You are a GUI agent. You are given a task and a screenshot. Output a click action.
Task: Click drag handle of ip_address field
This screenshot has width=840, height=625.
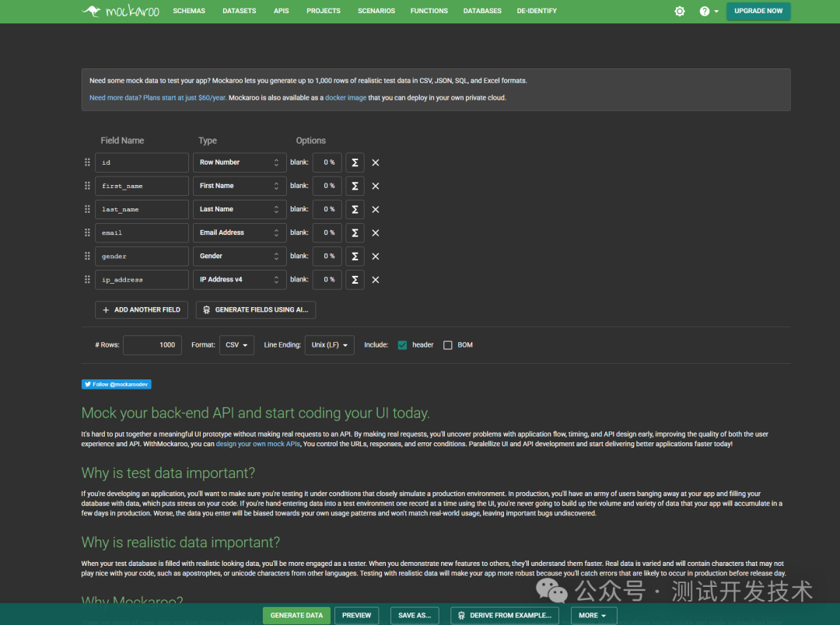click(x=87, y=280)
